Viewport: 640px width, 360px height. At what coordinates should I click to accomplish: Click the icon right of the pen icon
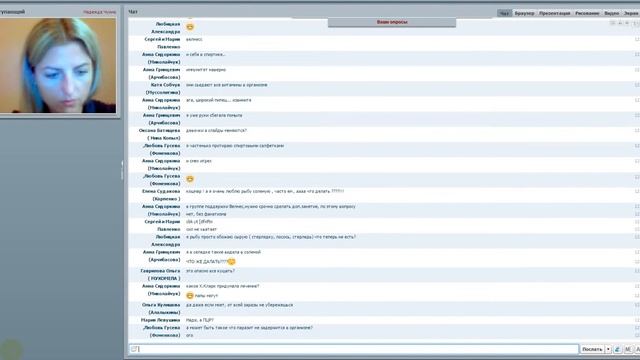tap(628, 349)
